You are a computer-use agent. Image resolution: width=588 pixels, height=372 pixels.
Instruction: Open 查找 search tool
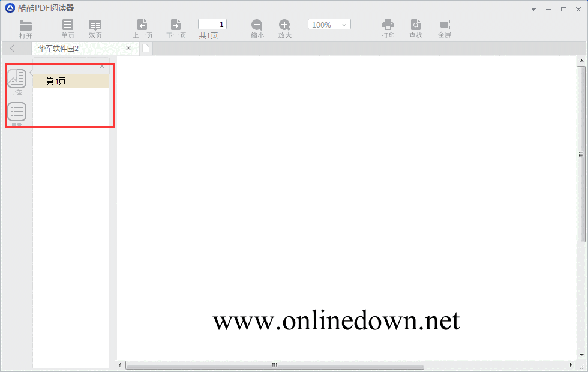coord(415,29)
